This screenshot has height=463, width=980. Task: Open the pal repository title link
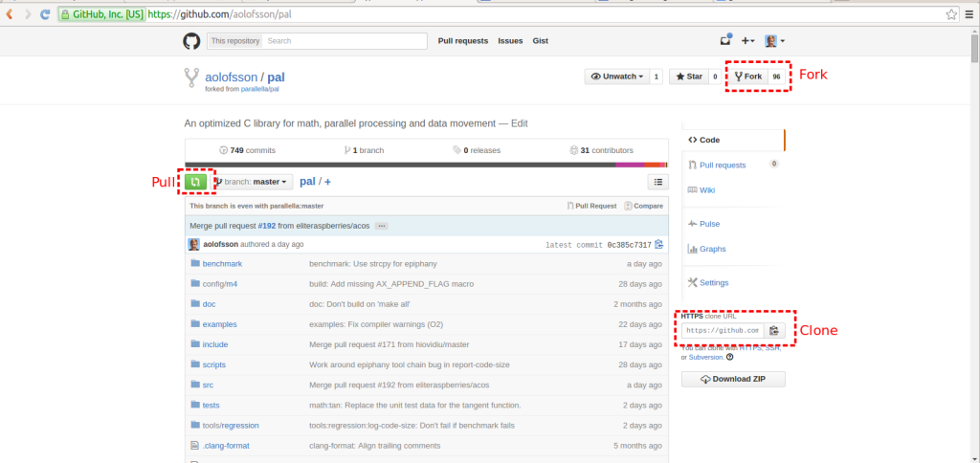[x=277, y=77]
